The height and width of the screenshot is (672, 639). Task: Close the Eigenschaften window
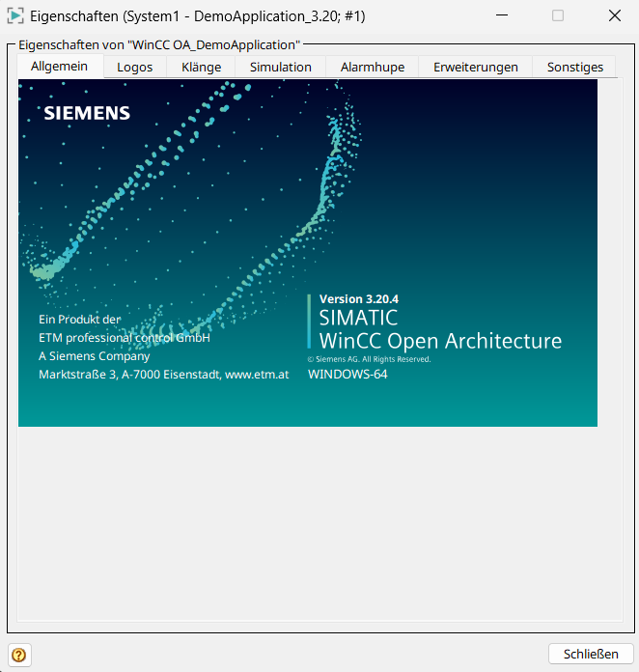coord(615,15)
